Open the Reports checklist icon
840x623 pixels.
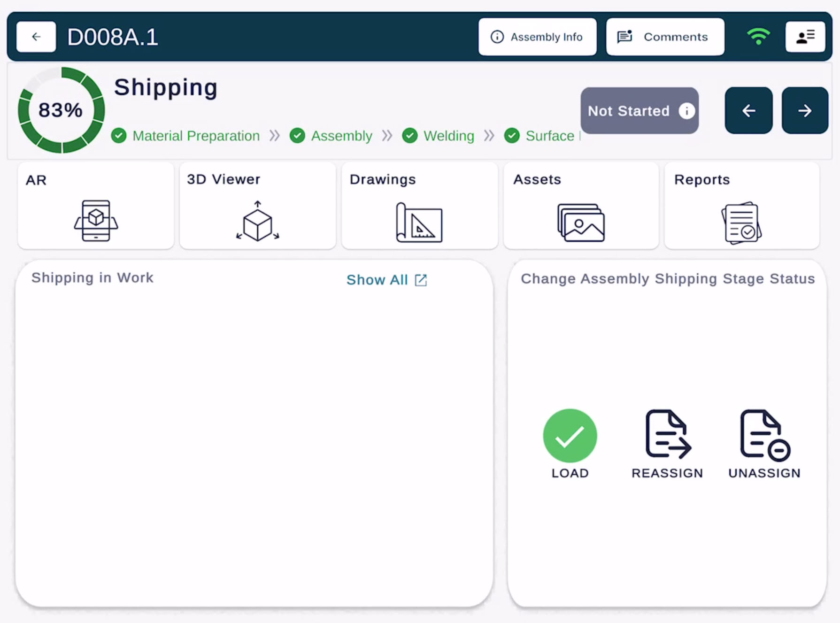[741, 223]
